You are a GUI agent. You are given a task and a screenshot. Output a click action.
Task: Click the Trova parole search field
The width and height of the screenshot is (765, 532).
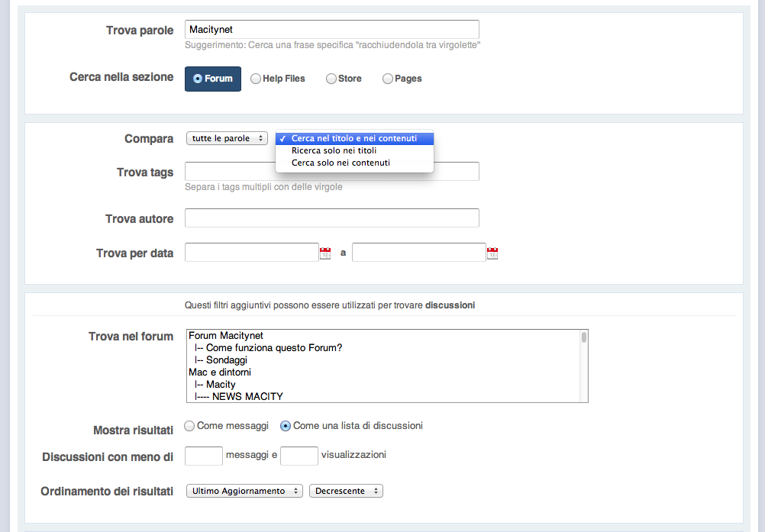pos(332,30)
